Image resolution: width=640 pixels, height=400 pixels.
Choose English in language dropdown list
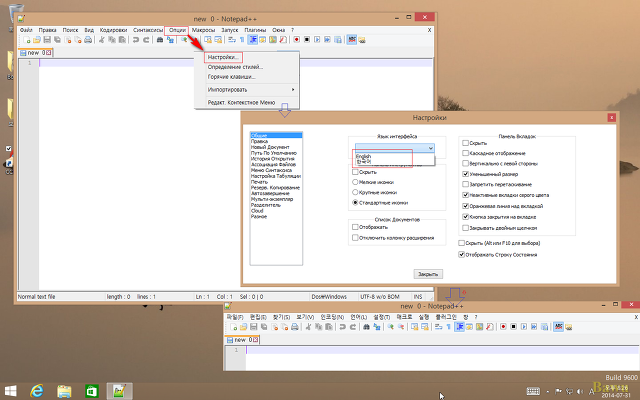click(364, 156)
